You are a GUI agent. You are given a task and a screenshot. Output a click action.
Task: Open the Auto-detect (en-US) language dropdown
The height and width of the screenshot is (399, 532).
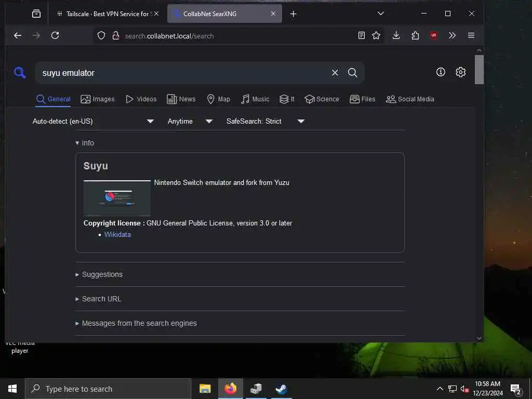[x=93, y=121]
